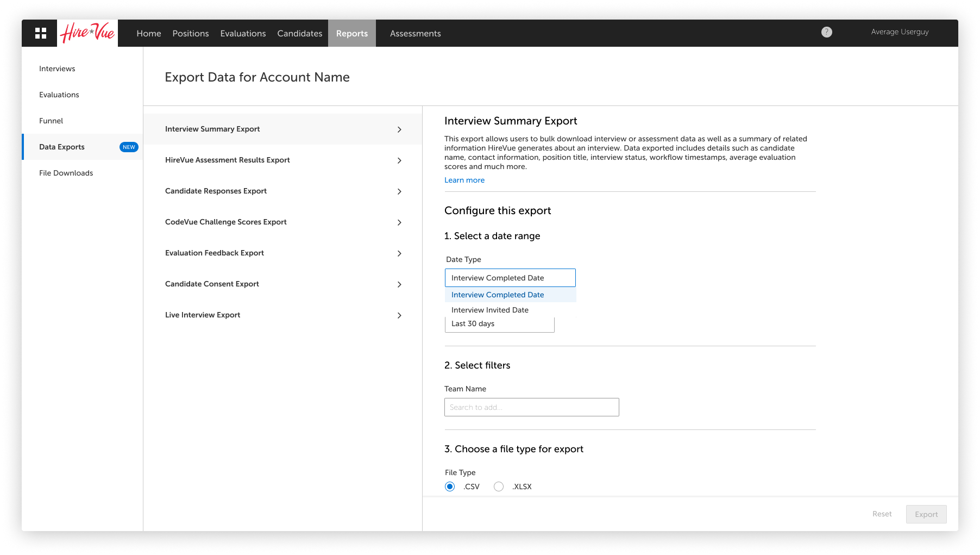Click the Team Name search field

pyautogui.click(x=532, y=407)
